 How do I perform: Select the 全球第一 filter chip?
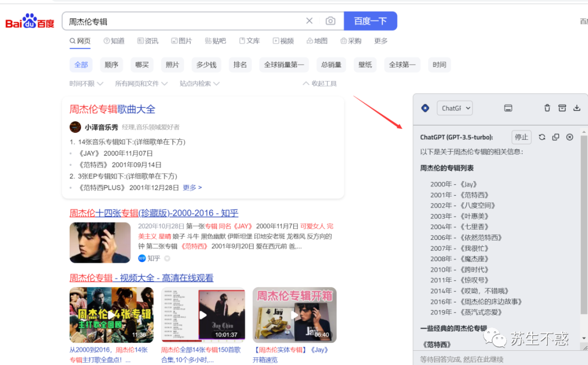coord(402,65)
